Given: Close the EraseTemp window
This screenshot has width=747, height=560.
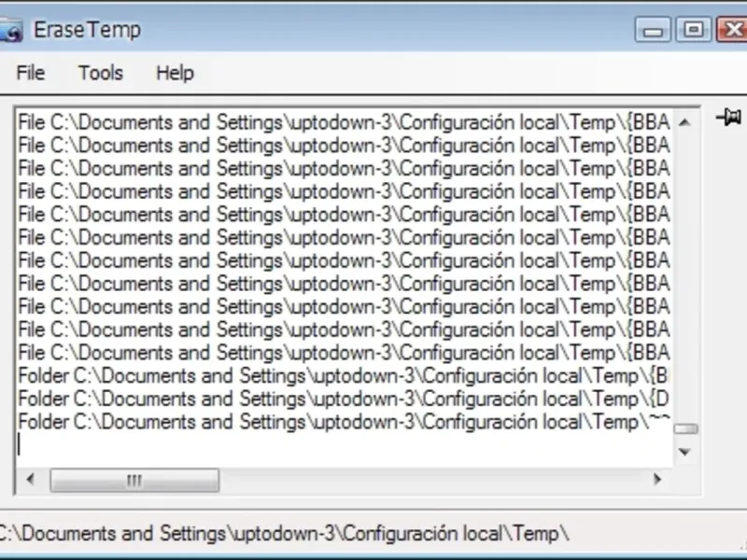Looking at the screenshot, I should pos(732,30).
